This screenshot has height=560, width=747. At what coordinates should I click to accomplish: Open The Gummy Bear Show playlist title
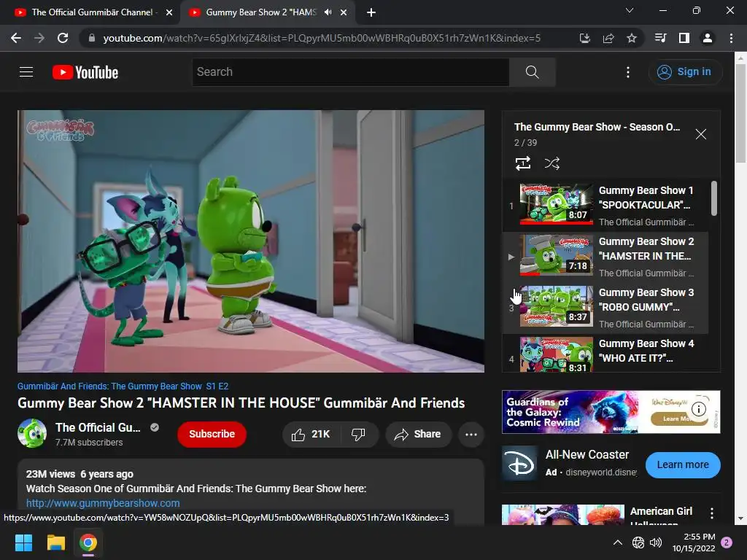pyautogui.click(x=597, y=127)
